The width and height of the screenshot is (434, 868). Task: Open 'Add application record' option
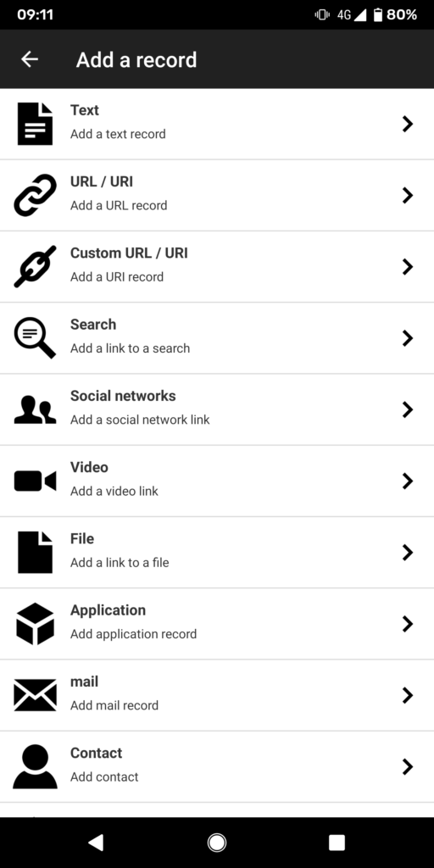pos(133,634)
